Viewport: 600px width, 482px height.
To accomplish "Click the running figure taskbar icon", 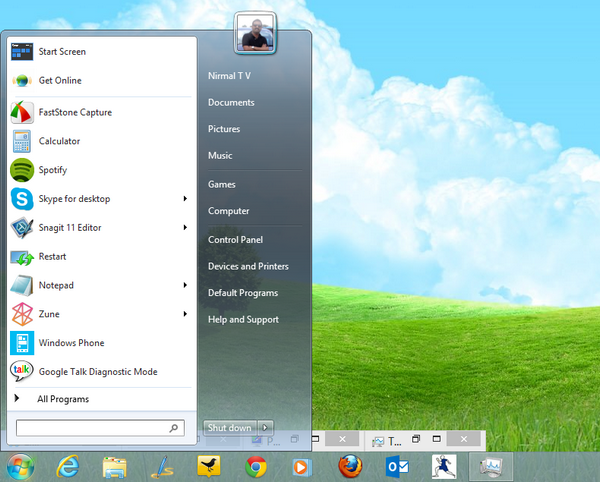I will pos(444,467).
